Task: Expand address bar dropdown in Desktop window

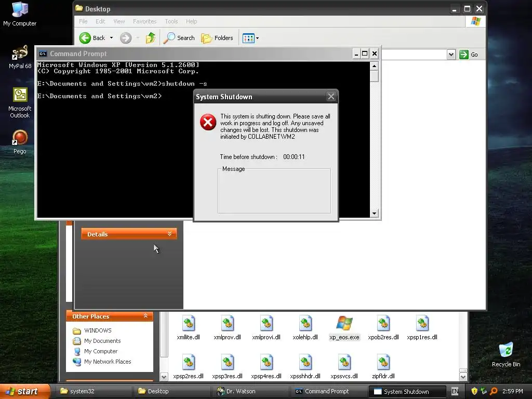Action: [x=451, y=55]
